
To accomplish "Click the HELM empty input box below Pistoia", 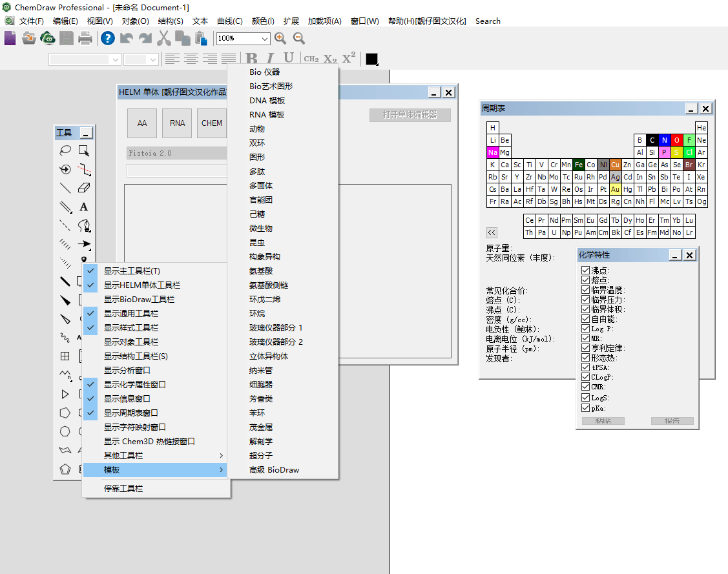I will pos(177,170).
